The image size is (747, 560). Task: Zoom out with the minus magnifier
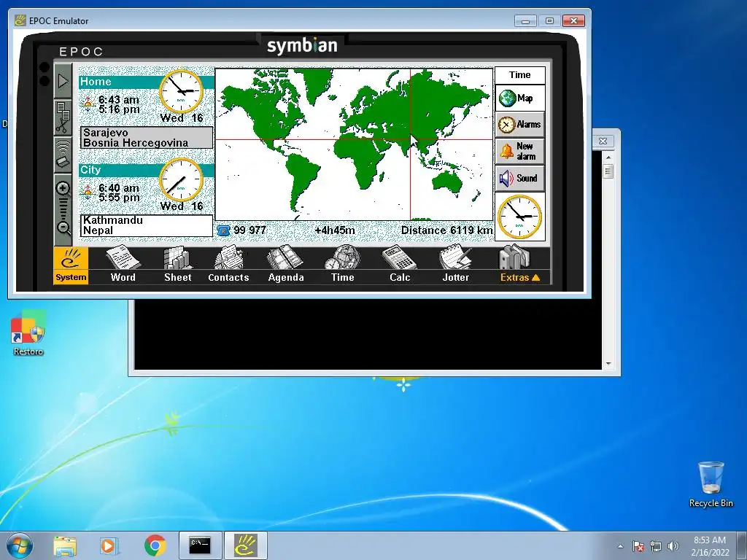click(63, 227)
